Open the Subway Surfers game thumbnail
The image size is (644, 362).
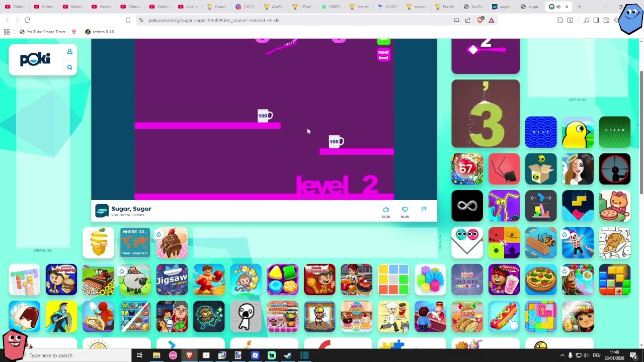click(x=578, y=316)
